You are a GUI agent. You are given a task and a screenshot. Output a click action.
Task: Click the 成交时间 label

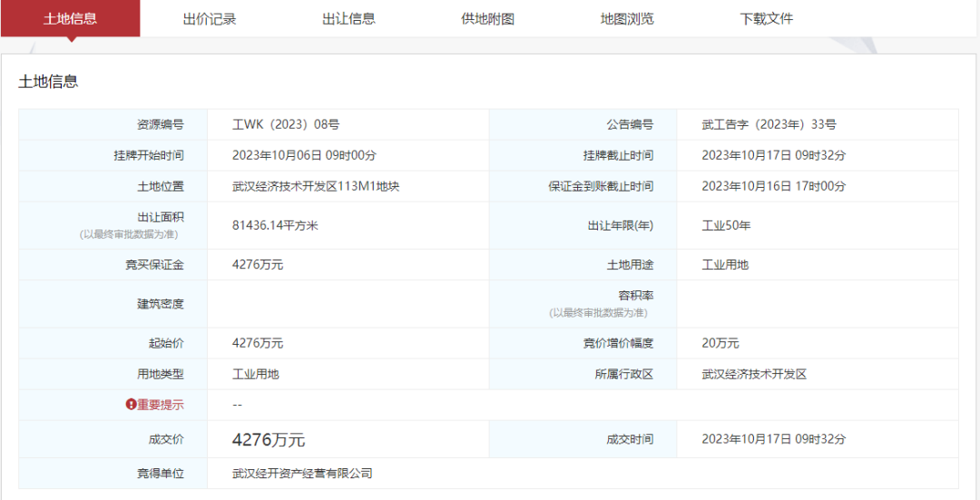[x=630, y=439]
